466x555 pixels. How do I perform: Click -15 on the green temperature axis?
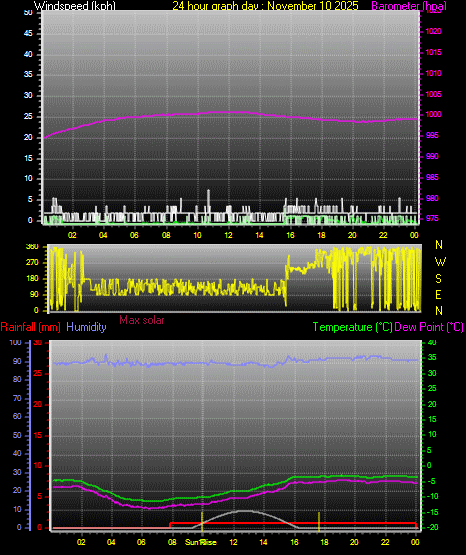pos(431,512)
